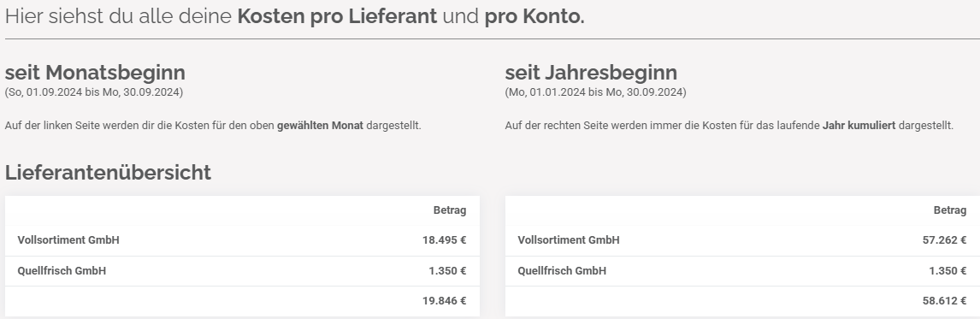
Task: Click the bold text Jahr kumuliert
Action: tap(859, 126)
